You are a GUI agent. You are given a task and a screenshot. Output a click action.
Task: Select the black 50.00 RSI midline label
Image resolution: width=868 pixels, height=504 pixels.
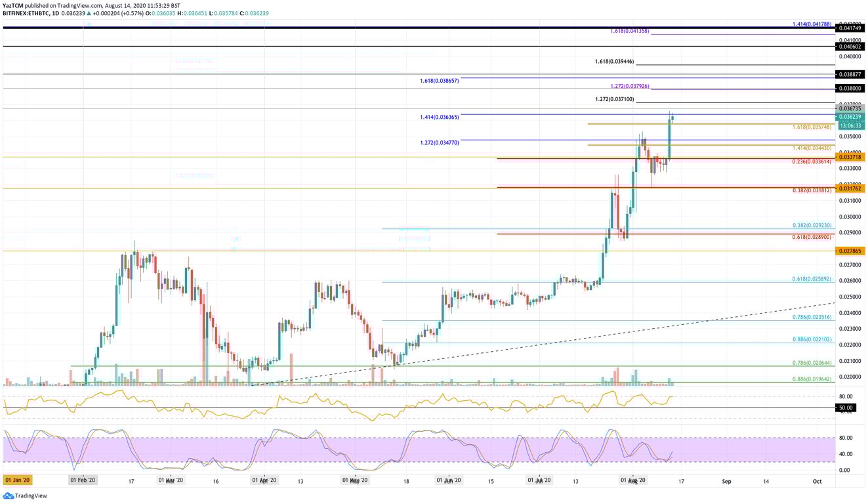pyautogui.click(x=845, y=408)
